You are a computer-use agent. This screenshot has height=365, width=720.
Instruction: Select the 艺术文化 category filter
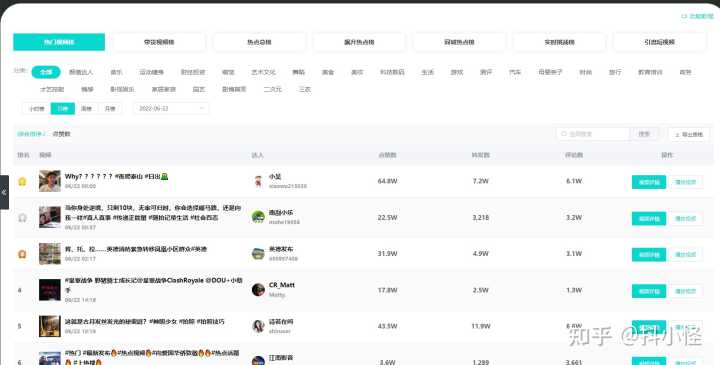click(264, 72)
